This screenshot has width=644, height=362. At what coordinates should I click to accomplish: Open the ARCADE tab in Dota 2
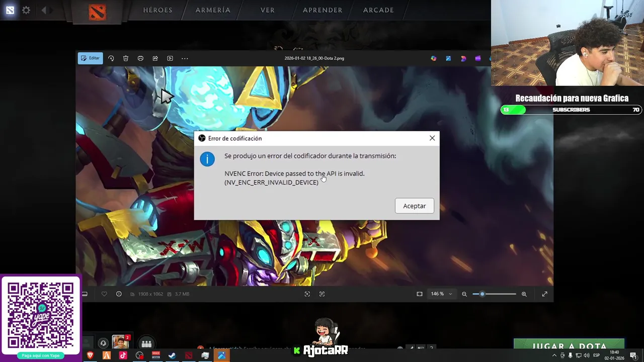pyautogui.click(x=378, y=10)
